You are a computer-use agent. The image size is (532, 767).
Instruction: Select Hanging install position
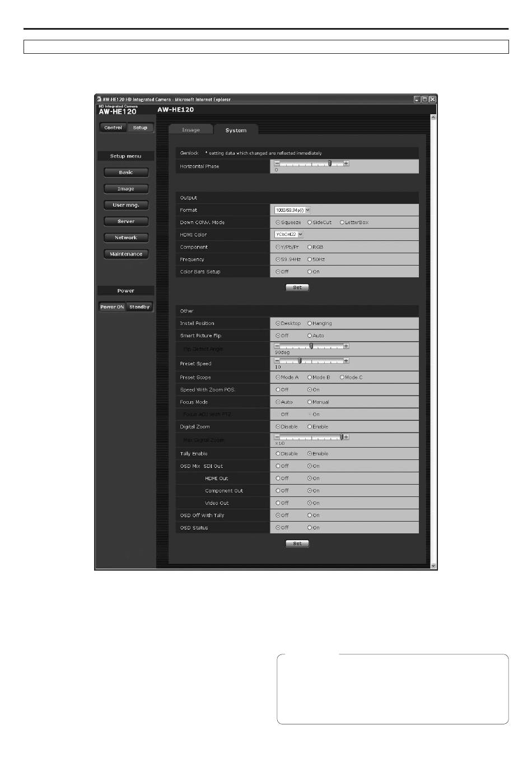coord(310,323)
